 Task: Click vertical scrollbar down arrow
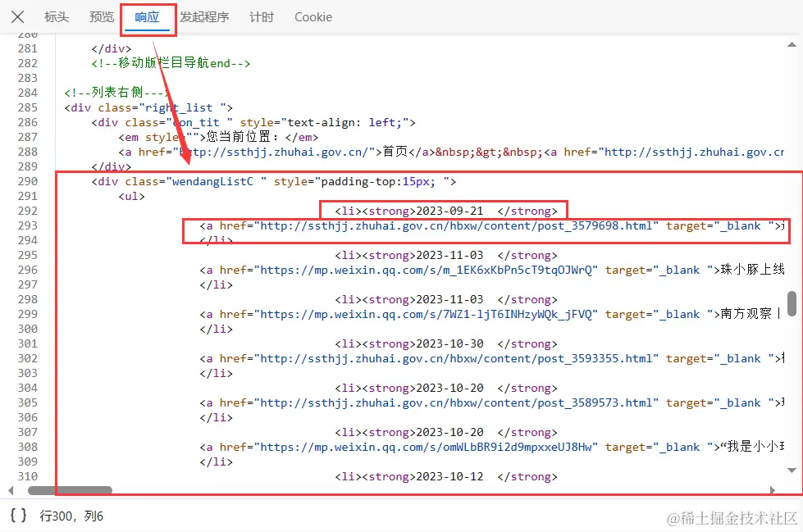(x=792, y=470)
